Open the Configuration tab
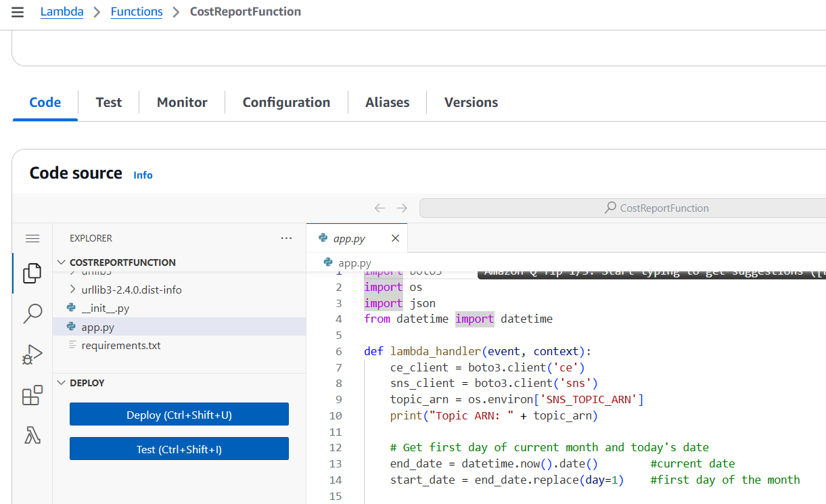This screenshot has height=504, width=826. click(x=286, y=102)
